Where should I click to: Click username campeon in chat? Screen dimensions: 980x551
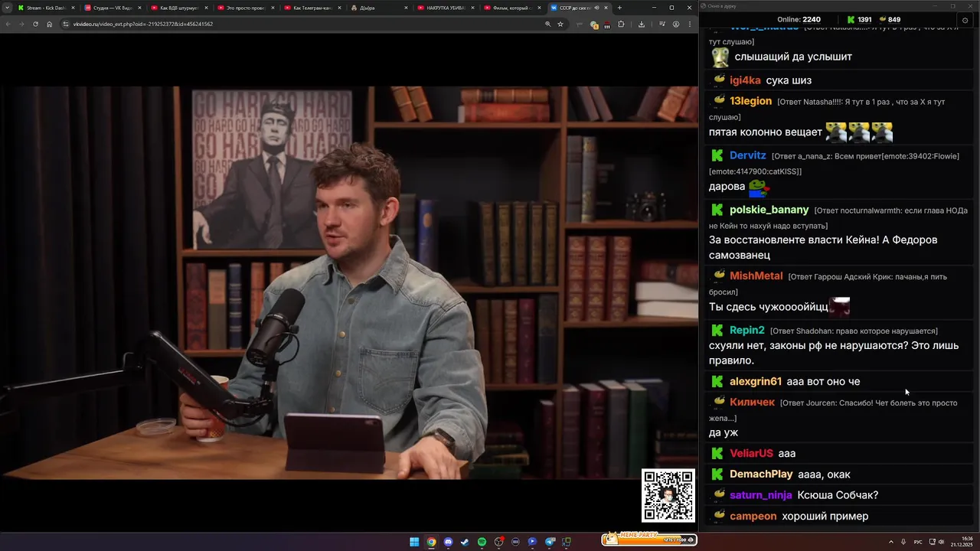(753, 517)
